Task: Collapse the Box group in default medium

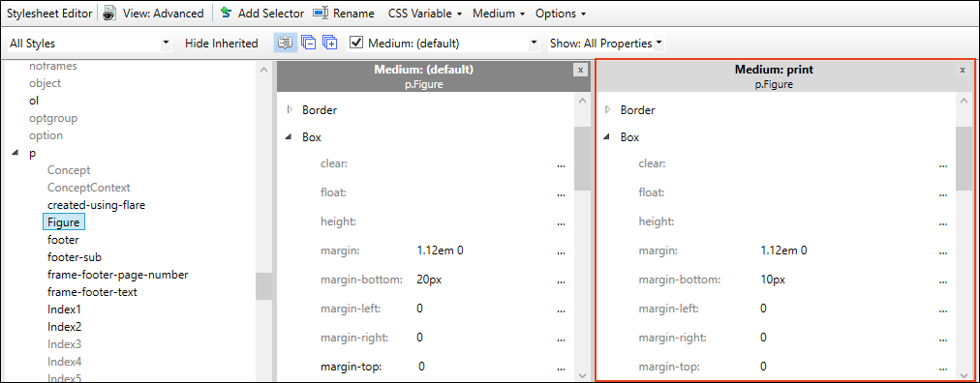Action: pyautogui.click(x=289, y=137)
